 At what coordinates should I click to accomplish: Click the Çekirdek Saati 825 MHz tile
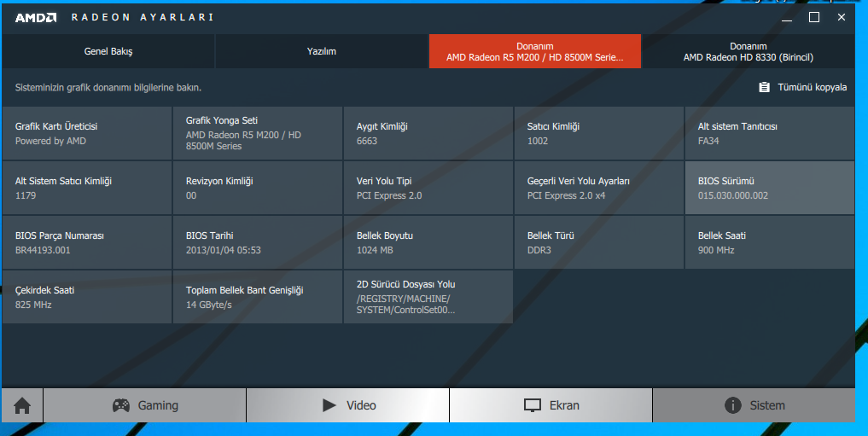(87, 297)
